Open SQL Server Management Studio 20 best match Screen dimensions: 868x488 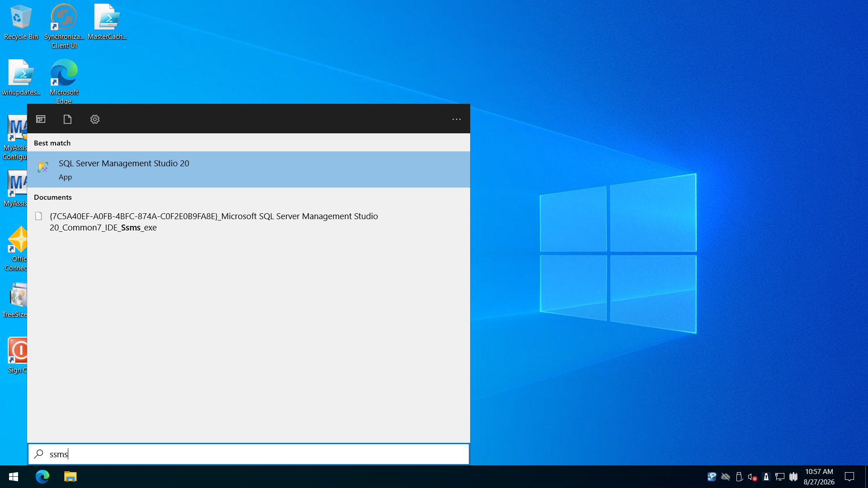coord(249,169)
